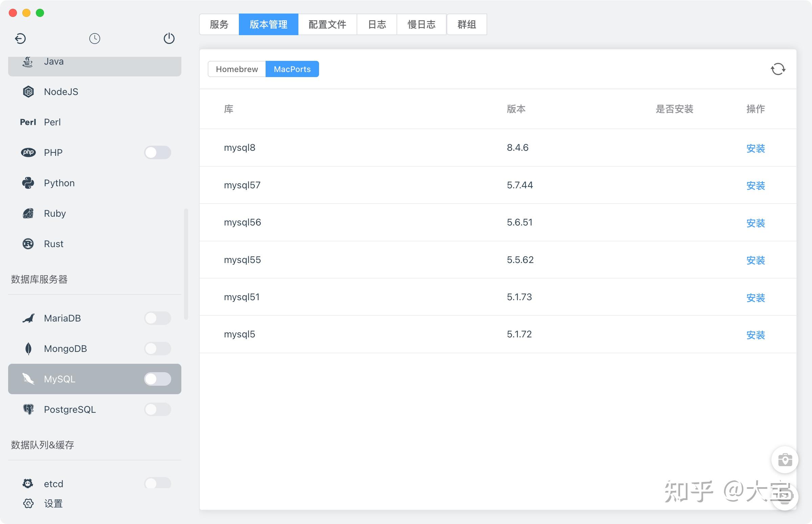The image size is (812, 524).
Task: Install mysql57 version 5.7.44
Action: 755,186
